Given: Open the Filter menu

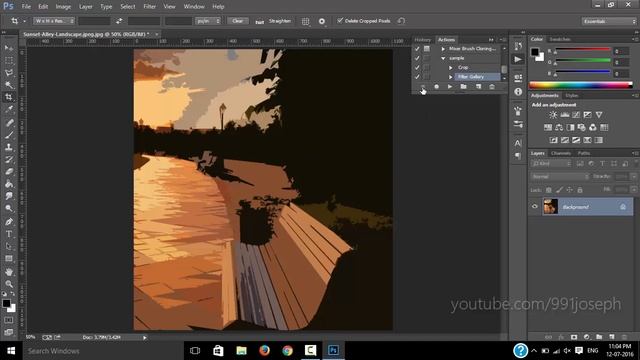Looking at the screenshot, I should (x=149, y=7).
